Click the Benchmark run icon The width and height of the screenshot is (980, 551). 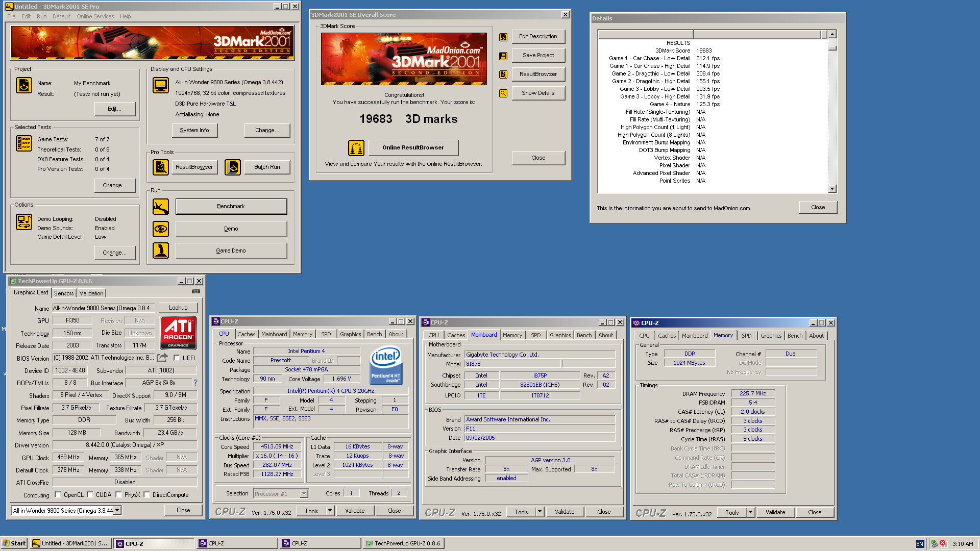point(161,207)
